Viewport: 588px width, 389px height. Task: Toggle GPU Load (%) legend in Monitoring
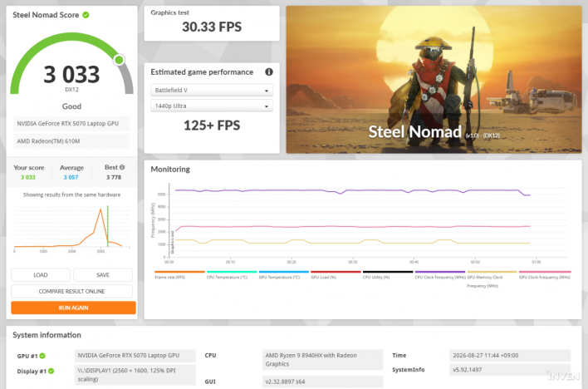coord(336,275)
